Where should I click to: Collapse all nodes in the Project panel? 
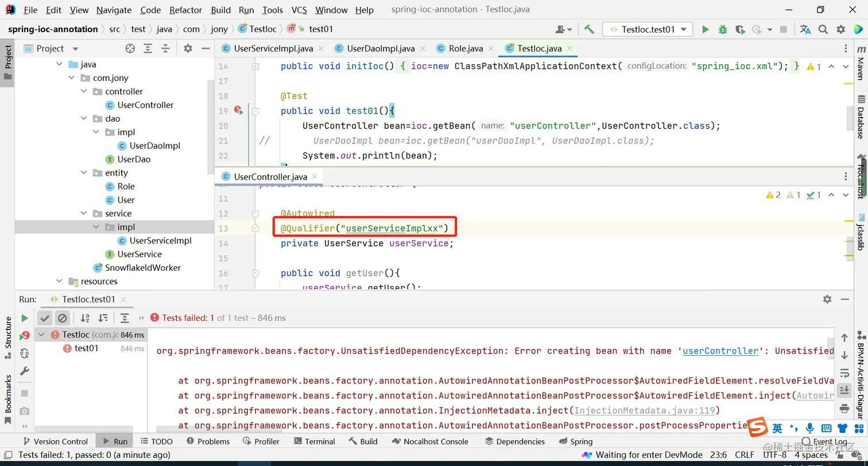point(165,49)
